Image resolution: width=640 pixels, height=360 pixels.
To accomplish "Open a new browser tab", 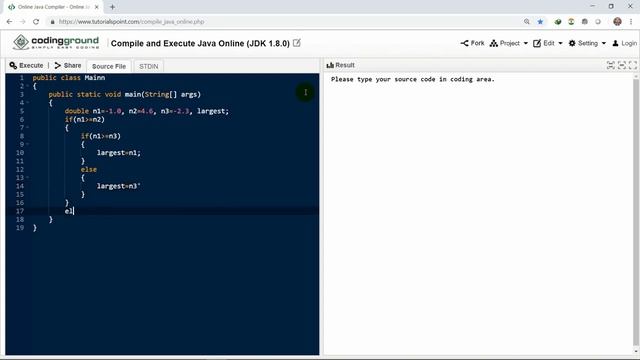I will tap(112, 7).
